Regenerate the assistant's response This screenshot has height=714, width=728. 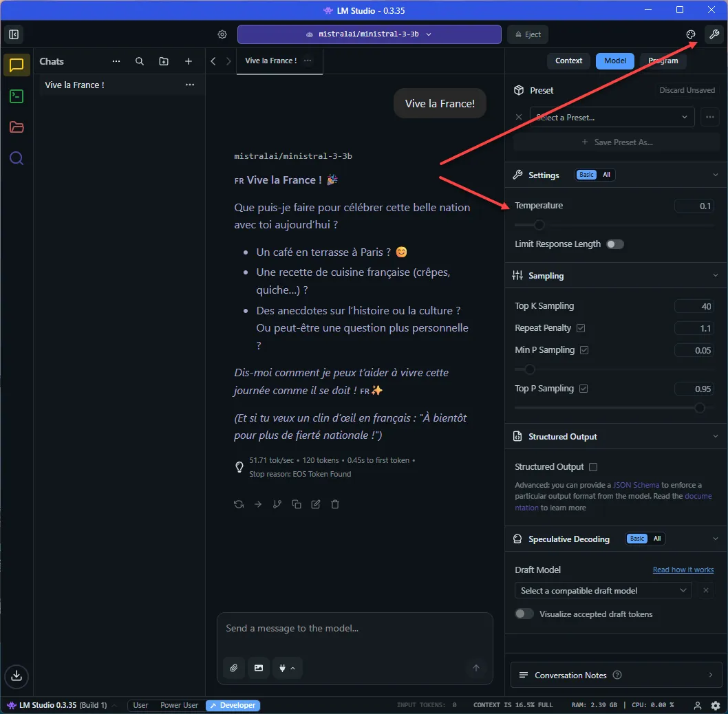(239, 504)
